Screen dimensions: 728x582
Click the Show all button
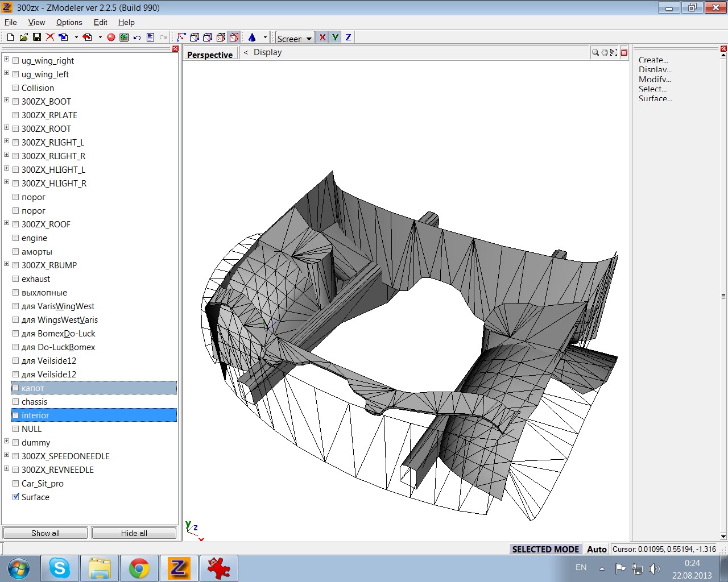click(45, 533)
